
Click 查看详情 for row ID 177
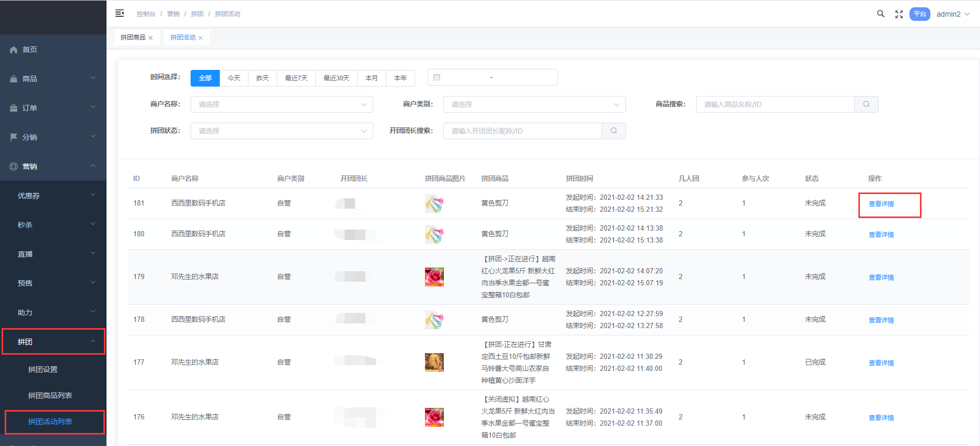coord(881,363)
